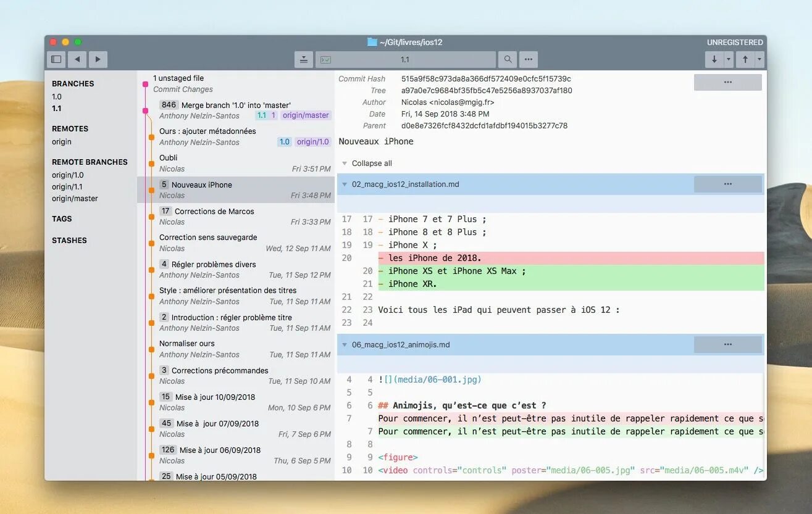Select the 'Correction sens sauvegarde' commit

coord(236,243)
